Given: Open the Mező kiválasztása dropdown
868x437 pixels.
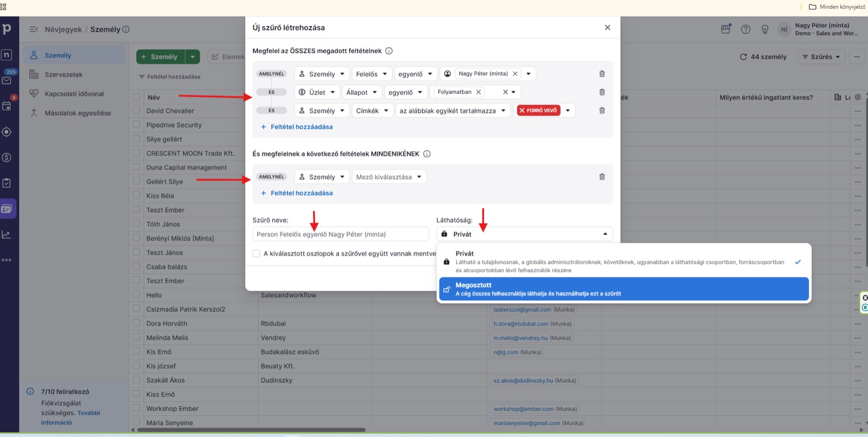Looking at the screenshot, I should pos(389,177).
